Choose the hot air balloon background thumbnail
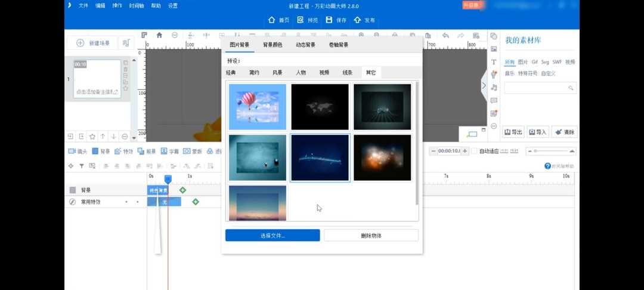 pyautogui.click(x=258, y=107)
